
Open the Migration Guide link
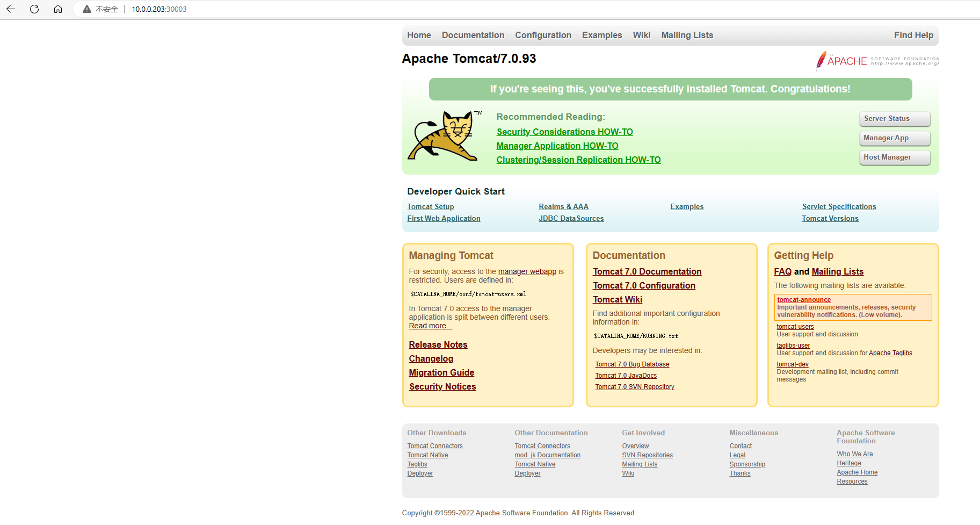[441, 373]
